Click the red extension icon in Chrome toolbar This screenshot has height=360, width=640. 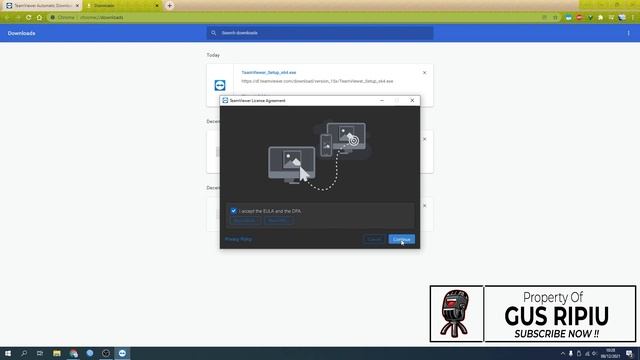pos(579,18)
